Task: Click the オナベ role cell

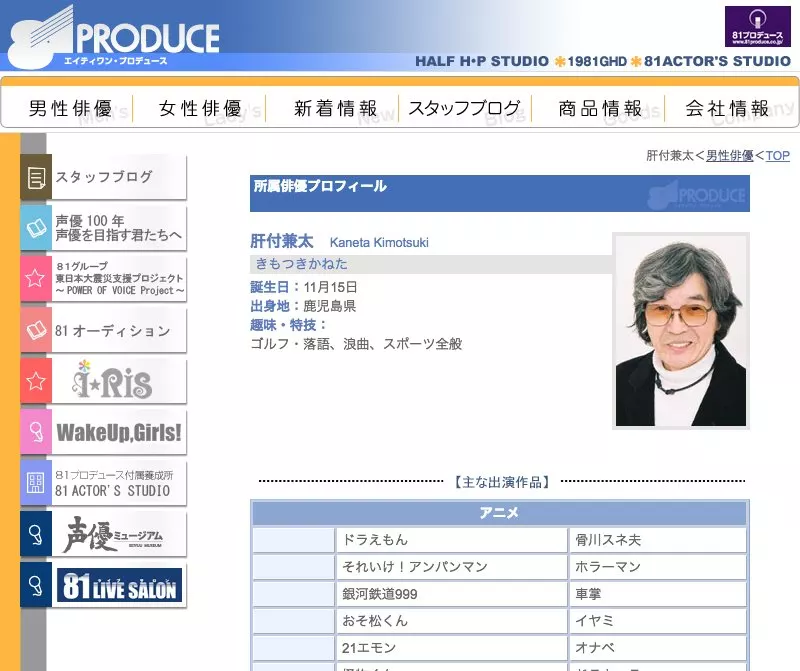Action: [x=658, y=648]
